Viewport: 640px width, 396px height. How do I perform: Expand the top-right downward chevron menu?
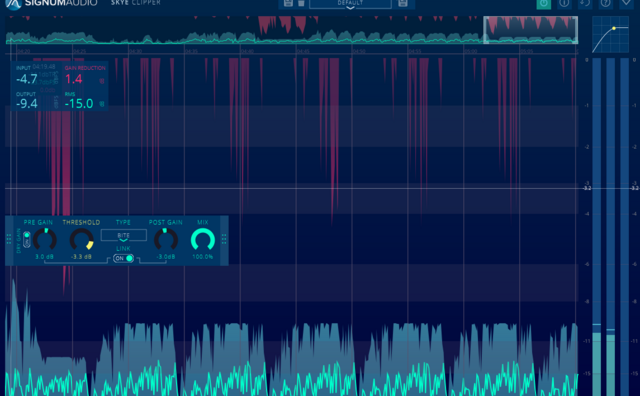[626, 3]
